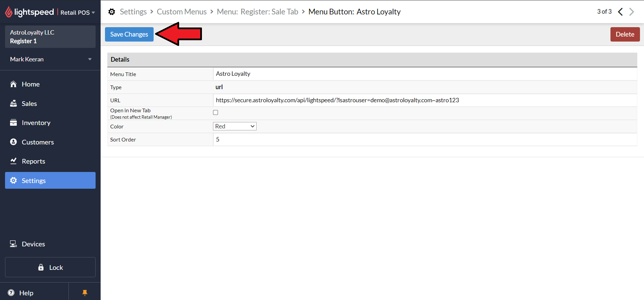Viewport: 644px width, 300px height.
Task: Click the Save Changes button
Action: point(129,34)
